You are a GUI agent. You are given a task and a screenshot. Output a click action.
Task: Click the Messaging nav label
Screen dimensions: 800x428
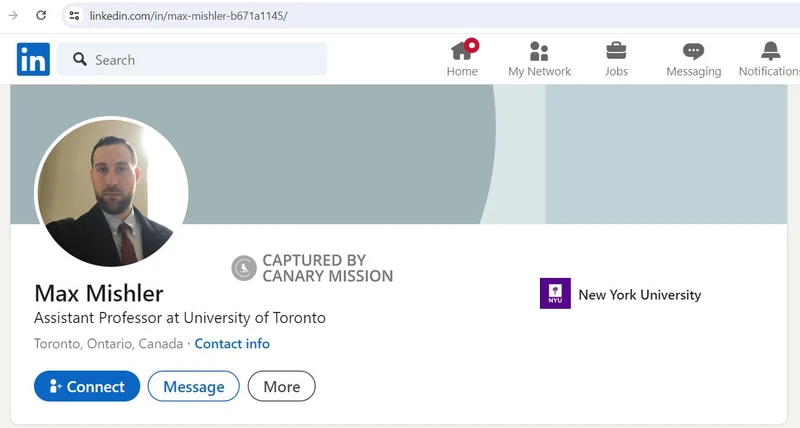pyautogui.click(x=694, y=71)
